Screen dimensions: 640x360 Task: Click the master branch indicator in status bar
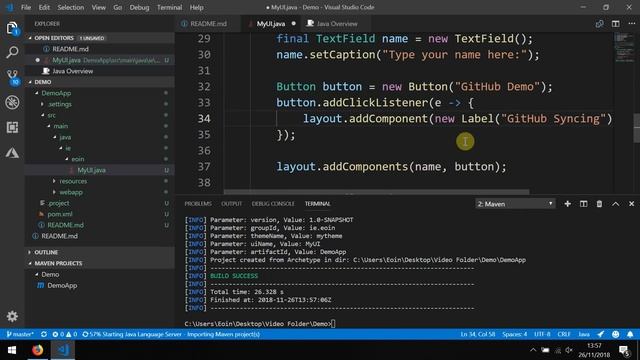click(20, 334)
